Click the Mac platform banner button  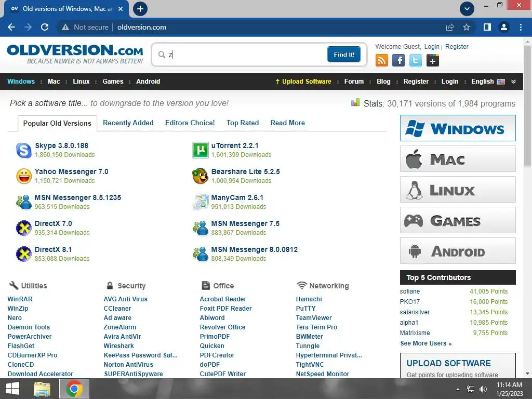pyautogui.click(x=458, y=159)
